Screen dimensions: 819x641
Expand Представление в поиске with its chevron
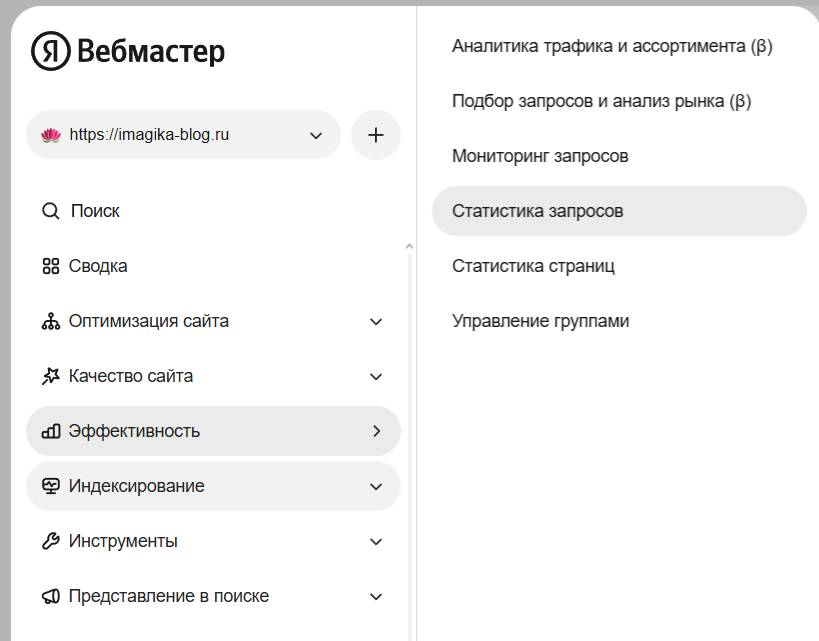point(376,596)
